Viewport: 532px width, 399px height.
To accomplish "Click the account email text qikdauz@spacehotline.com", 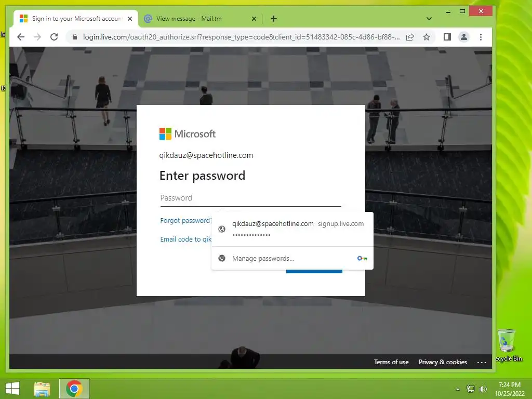I will tap(206, 155).
